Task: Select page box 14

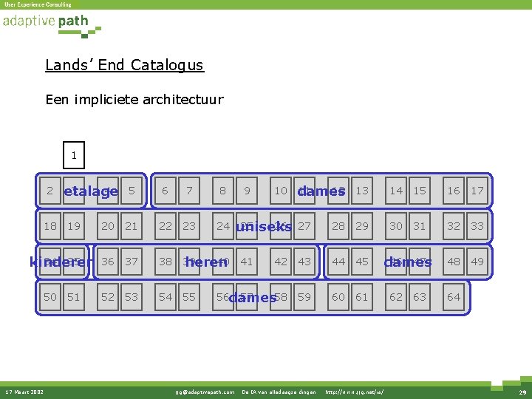Action: tap(396, 191)
